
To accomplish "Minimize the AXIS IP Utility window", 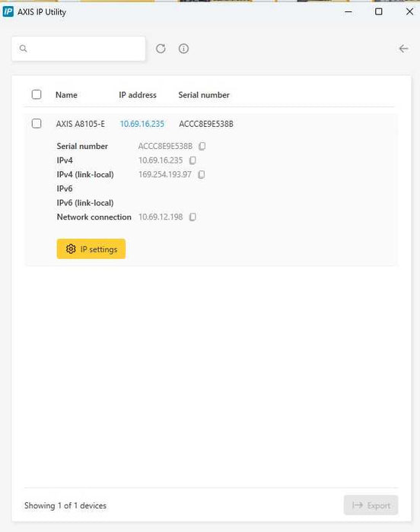I will pyautogui.click(x=348, y=12).
